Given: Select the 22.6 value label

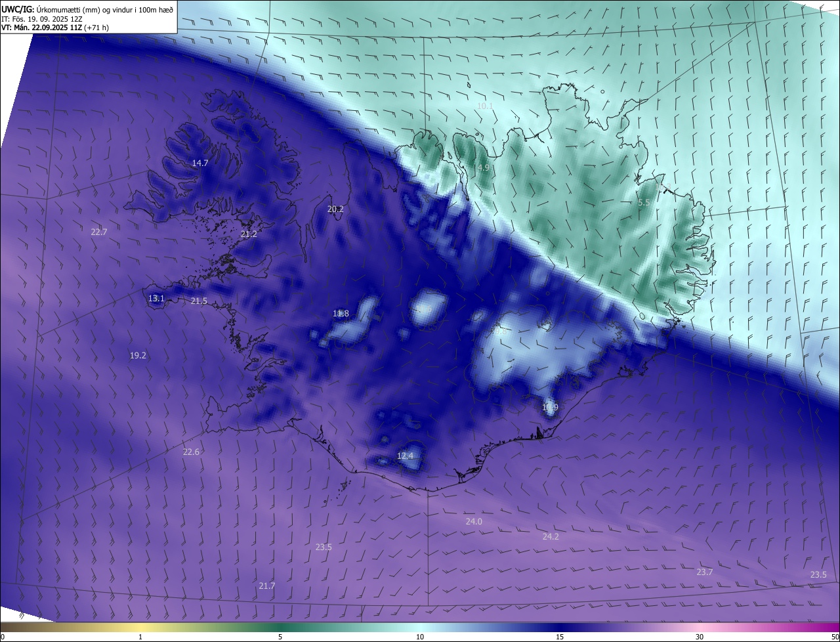Looking at the screenshot, I should [191, 452].
